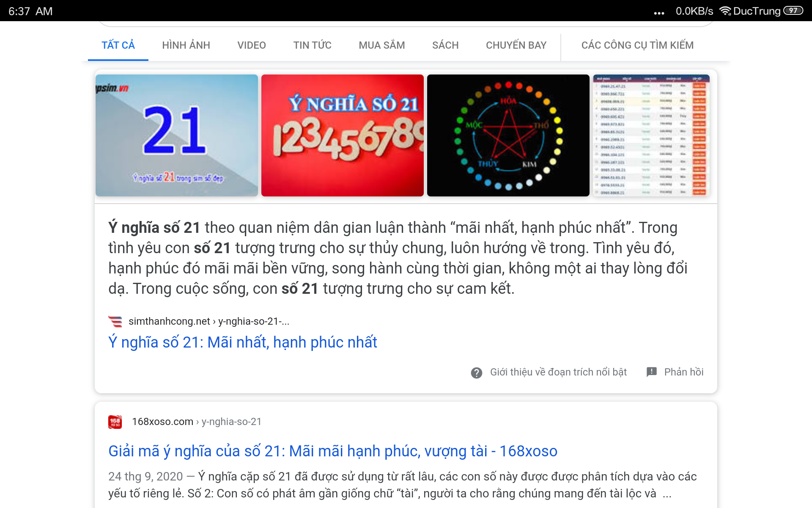Open the three-dot overflow in the status bar
Screen dimensions: 812x508
[658, 13]
